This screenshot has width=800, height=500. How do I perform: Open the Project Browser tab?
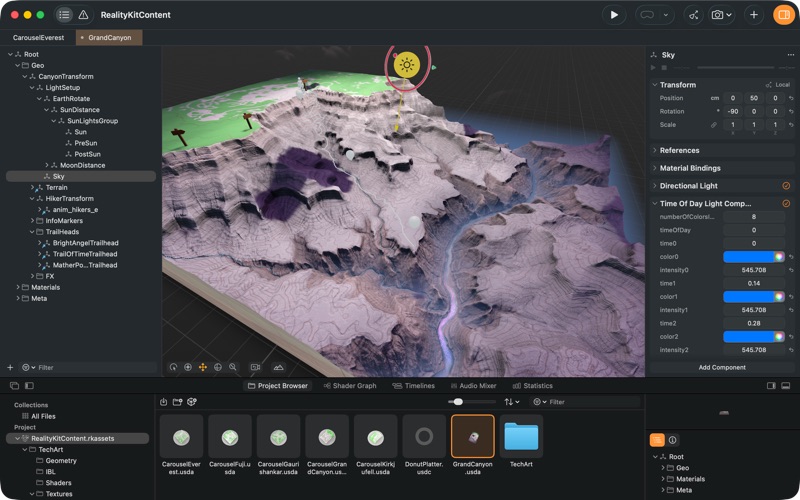click(x=278, y=386)
